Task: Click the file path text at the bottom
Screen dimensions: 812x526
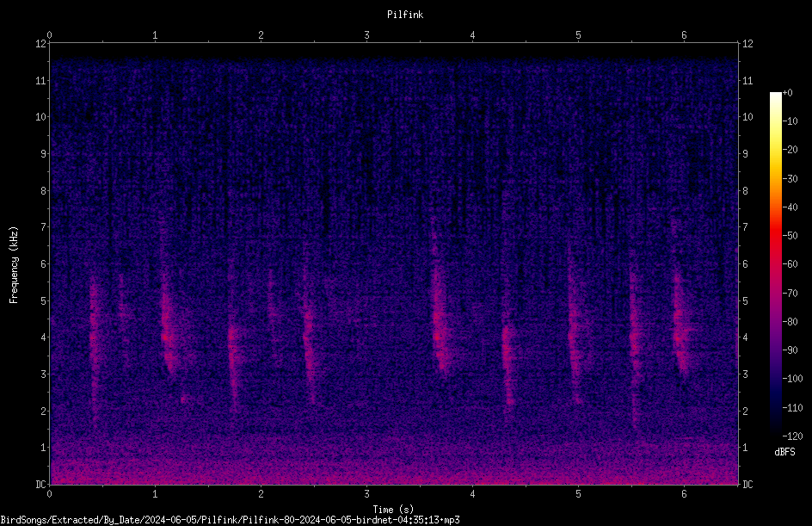Action: coord(230,520)
